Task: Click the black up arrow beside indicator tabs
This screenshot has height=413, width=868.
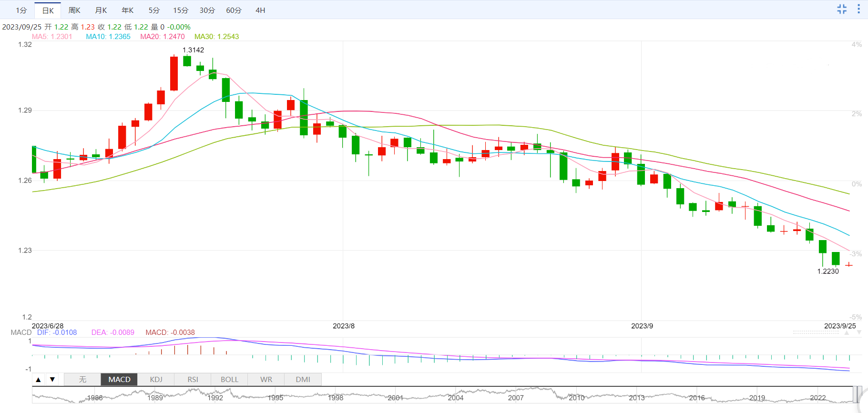Action: [39, 380]
